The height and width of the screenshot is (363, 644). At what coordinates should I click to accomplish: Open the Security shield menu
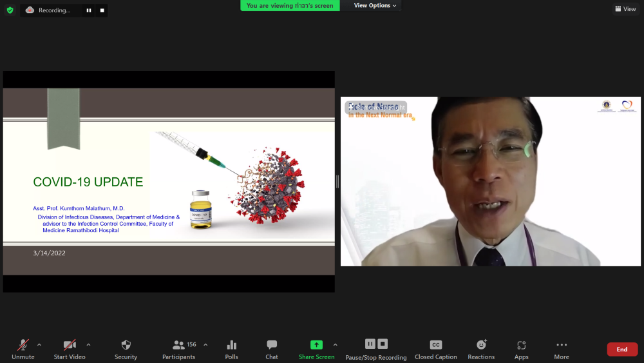126,349
